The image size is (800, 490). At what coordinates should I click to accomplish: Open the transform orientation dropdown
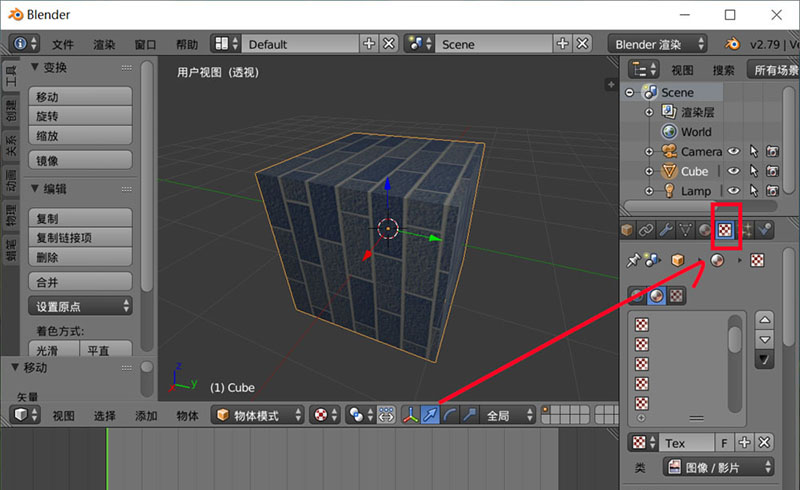pyautogui.click(x=508, y=415)
